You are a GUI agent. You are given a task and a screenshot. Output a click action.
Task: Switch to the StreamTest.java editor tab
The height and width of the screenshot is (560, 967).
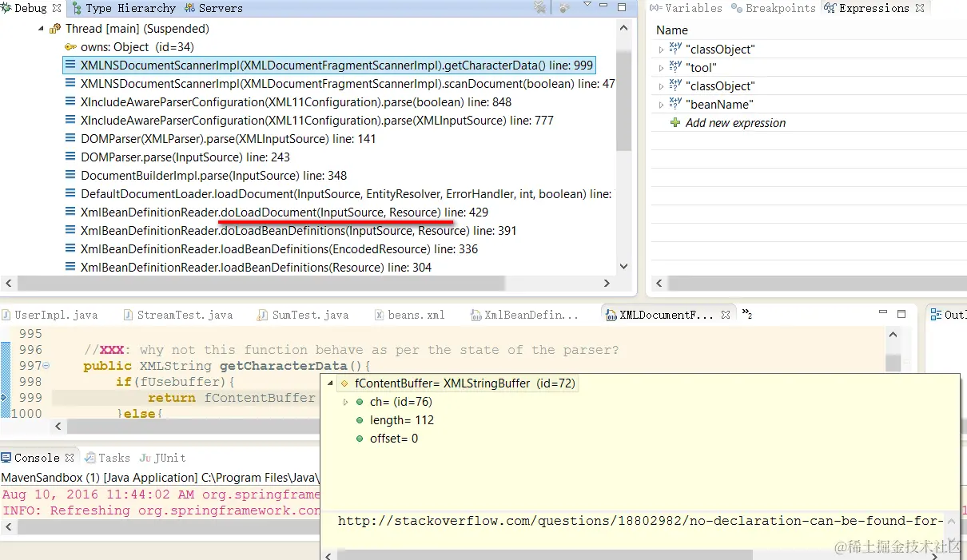pyautogui.click(x=177, y=315)
